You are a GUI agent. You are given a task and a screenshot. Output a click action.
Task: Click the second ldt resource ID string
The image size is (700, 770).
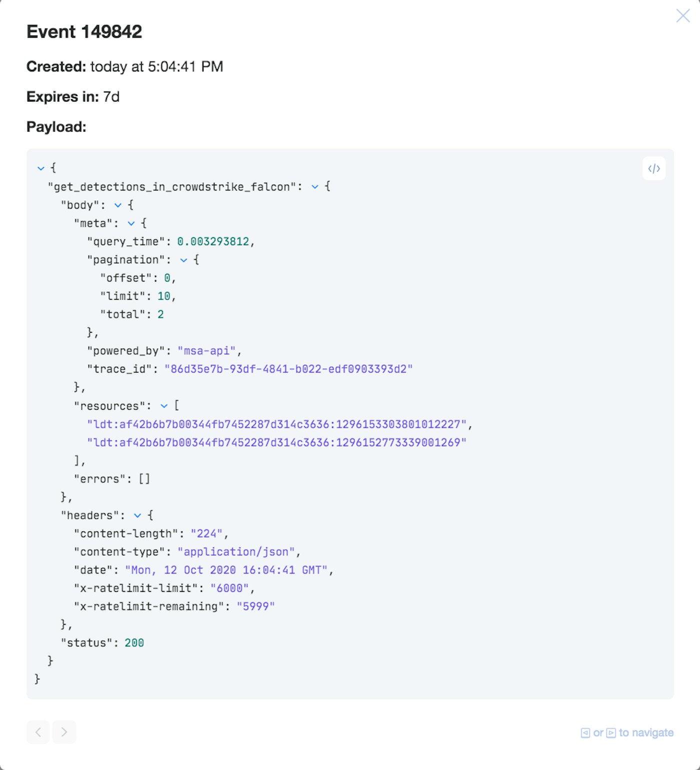pyautogui.click(x=277, y=442)
